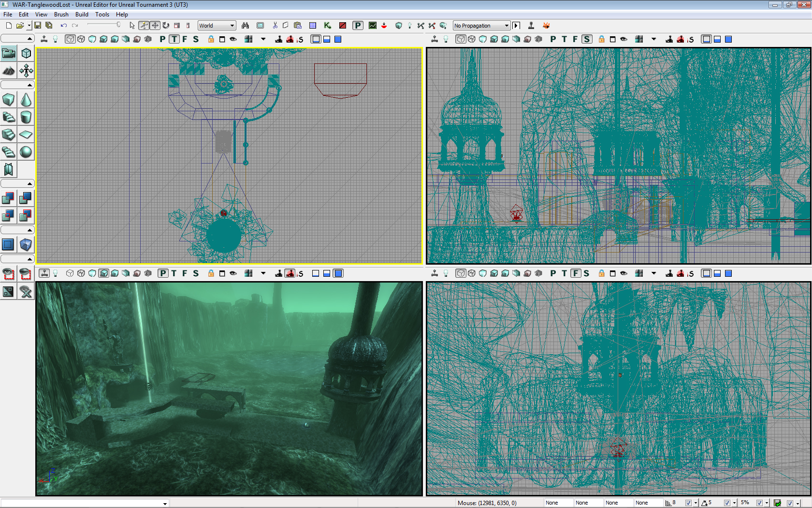Open the Kismet editor
Screen dimensions: 812x508
tap(328, 26)
